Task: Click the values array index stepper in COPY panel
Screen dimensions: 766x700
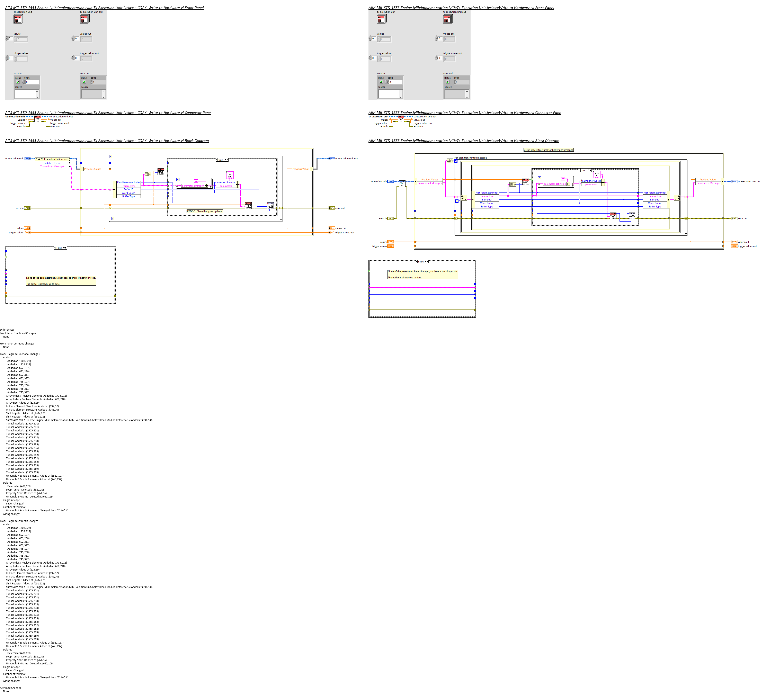Action: (x=7, y=38)
